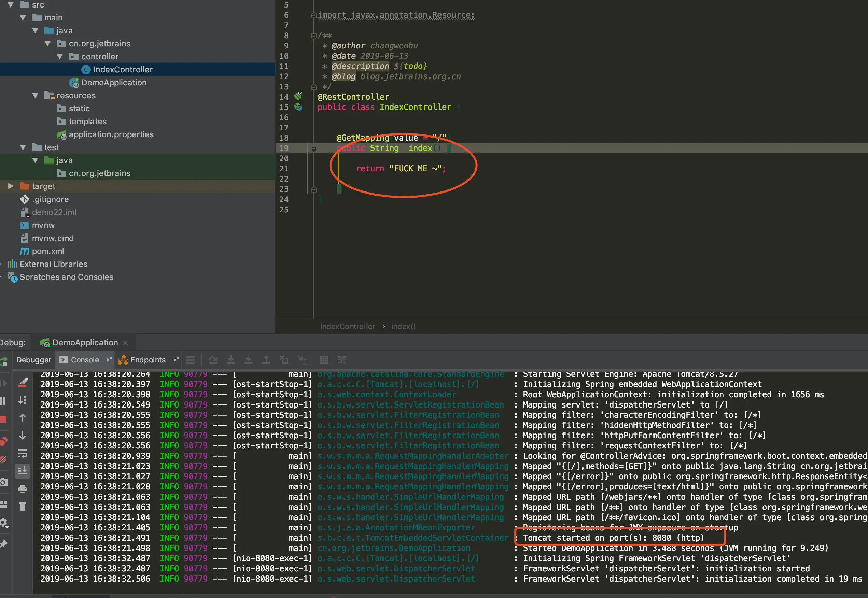Click the Step Out arrow icon
This screenshot has width=868, height=598.
266,360
